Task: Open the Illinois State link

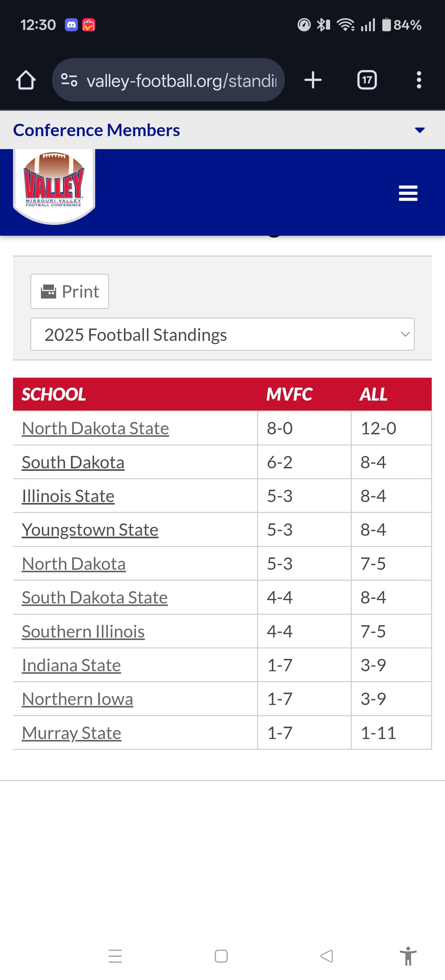Action: (x=68, y=496)
